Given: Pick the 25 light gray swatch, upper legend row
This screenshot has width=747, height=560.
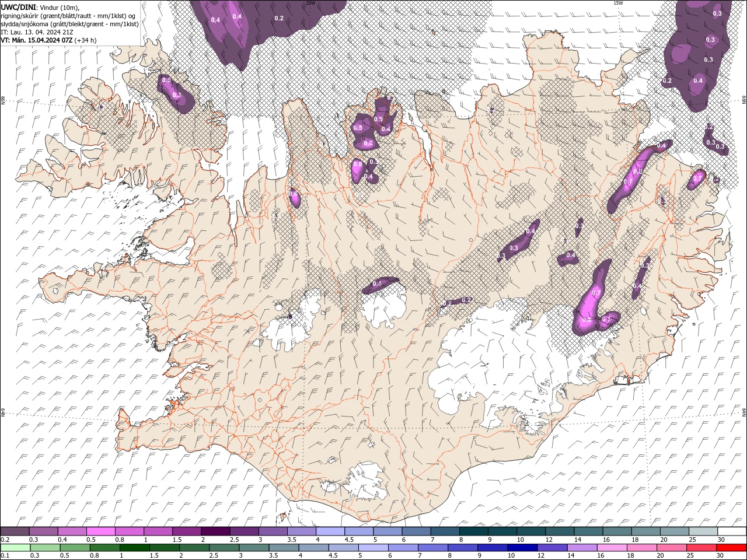Looking at the screenshot, I should click(x=704, y=531).
